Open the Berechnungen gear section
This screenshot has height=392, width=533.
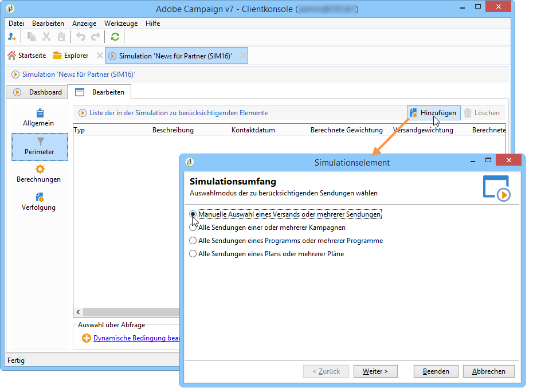(39, 174)
